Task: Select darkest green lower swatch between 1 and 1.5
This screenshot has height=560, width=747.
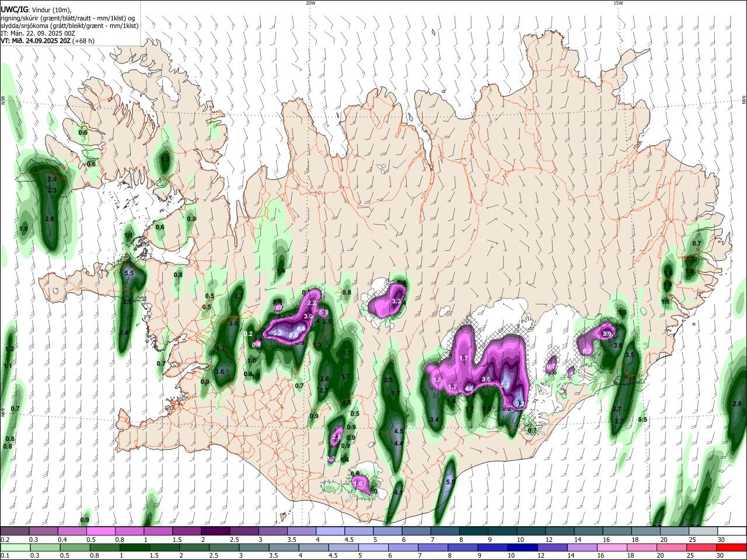Action: [135, 548]
